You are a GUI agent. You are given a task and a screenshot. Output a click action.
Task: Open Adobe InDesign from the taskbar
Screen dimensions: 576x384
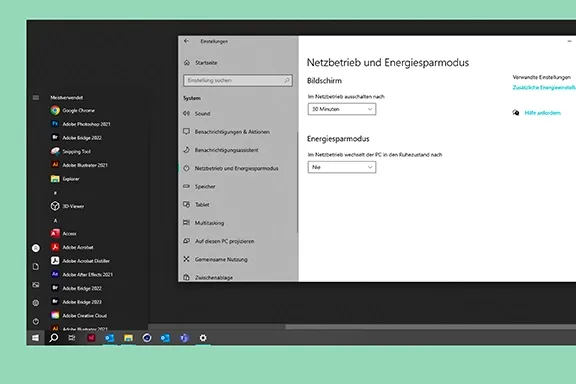(91, 338)
